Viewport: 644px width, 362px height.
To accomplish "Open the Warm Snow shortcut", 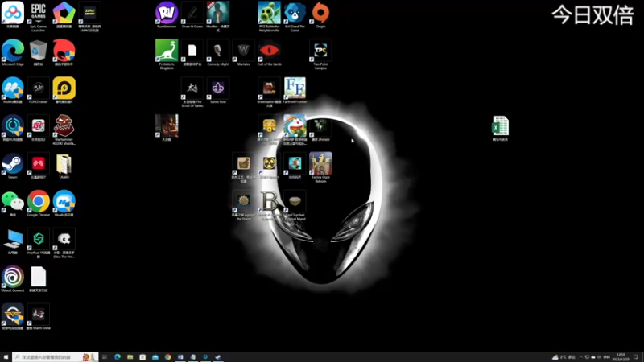I will click(38, 317).
